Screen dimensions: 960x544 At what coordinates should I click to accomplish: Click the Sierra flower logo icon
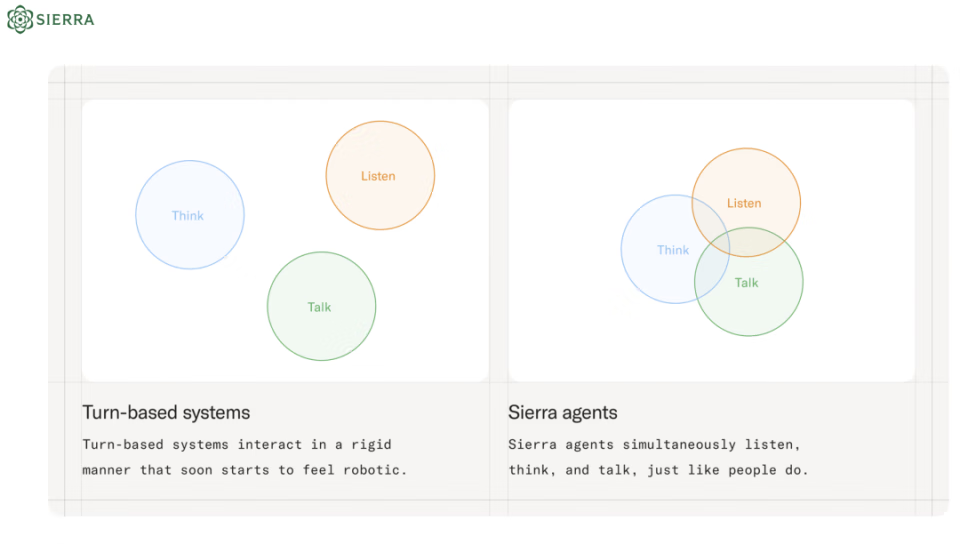[x=20, y=19]
